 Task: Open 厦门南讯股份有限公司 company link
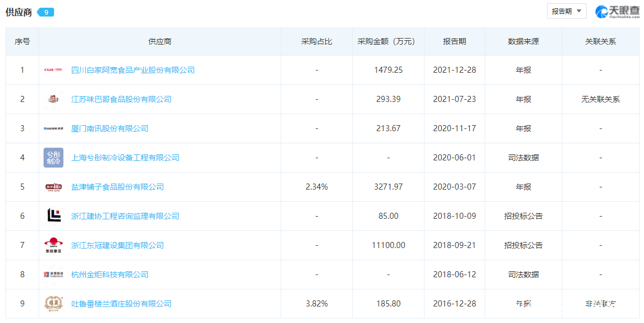pyautogui.click(x=110, y=128)
